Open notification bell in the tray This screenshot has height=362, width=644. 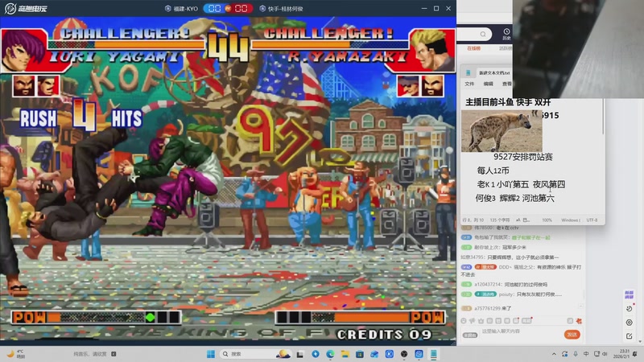point(635,354)
